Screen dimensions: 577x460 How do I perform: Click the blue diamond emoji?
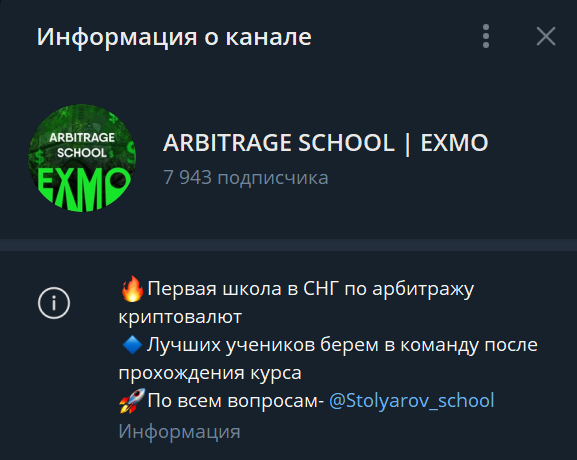132,345
